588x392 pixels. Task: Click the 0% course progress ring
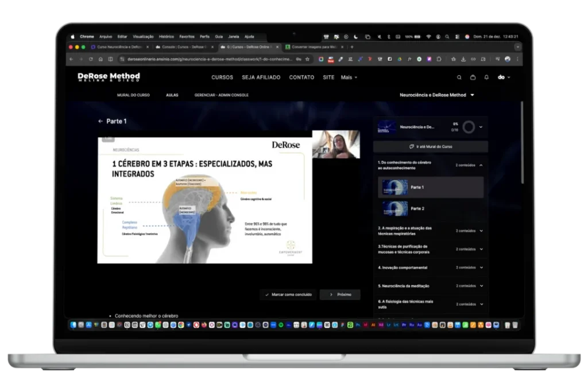(469, 127)
